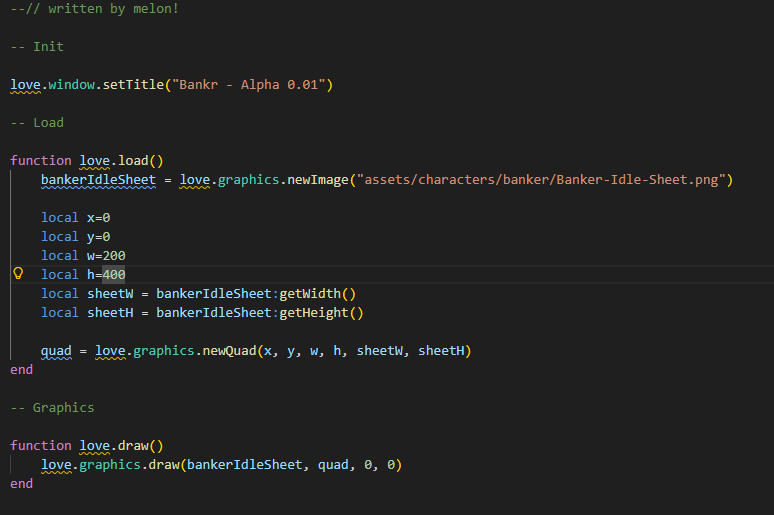Image resolution: width=774 pixels, height=515 pixels.
Task: Place cursor on the "local y=0" line
Action: (x=76, y=236)
